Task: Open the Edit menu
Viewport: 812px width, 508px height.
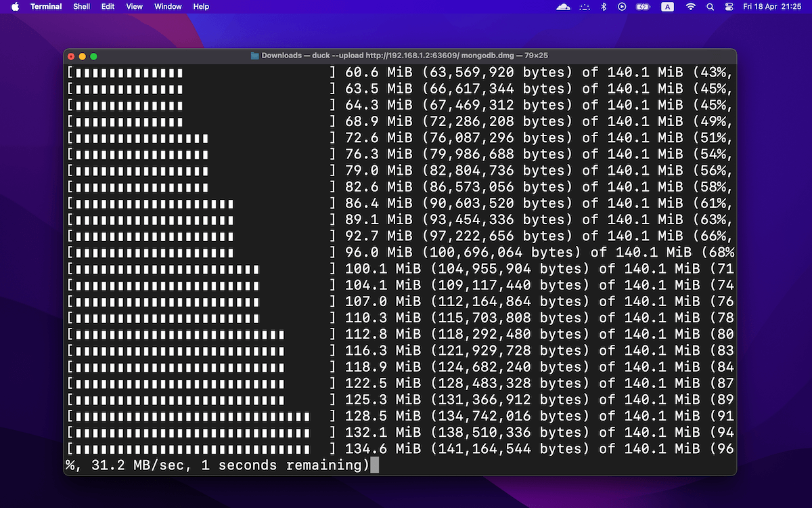Action: tap(108, 7)
